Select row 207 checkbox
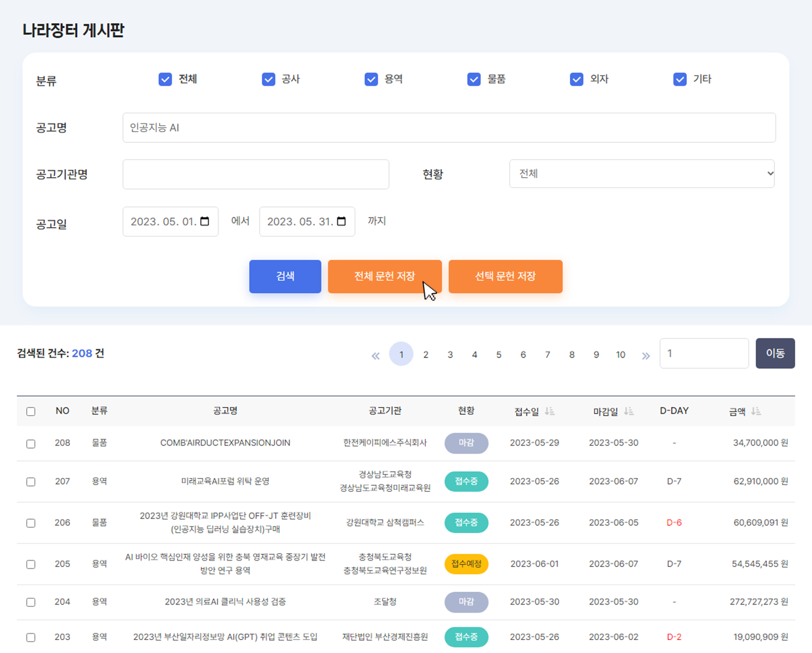This screenshot has width=812, height=653. click(x=31, y=482)
